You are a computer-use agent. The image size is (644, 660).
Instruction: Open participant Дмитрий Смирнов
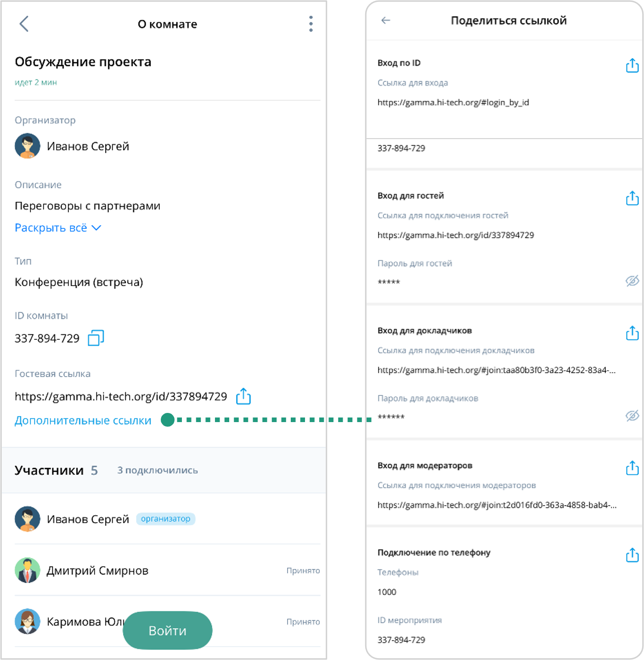pos(168,570)
